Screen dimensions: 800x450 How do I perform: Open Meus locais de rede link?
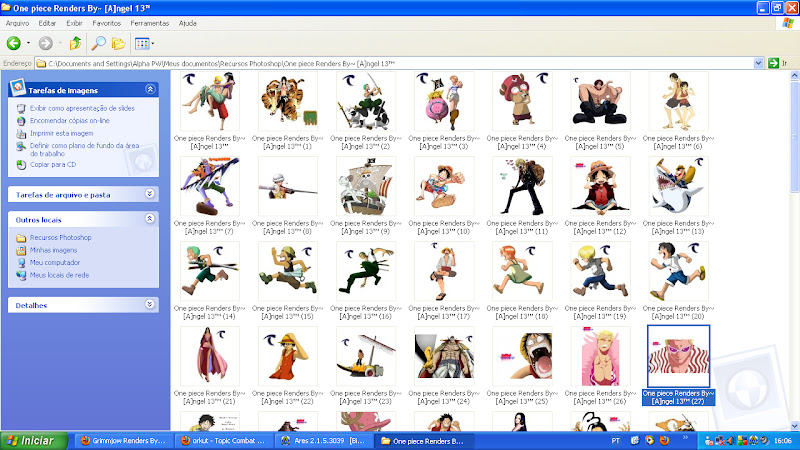click(59, 275)
